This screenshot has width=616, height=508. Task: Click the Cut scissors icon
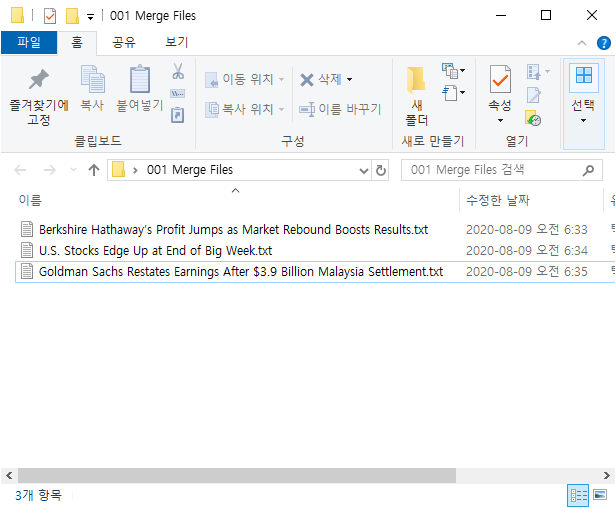click(x=178, y=71)
